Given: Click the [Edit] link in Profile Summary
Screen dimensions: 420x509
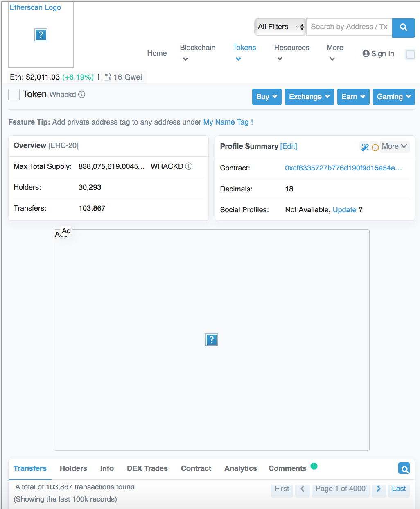Looking at the screenshot, I should (289, 146).
